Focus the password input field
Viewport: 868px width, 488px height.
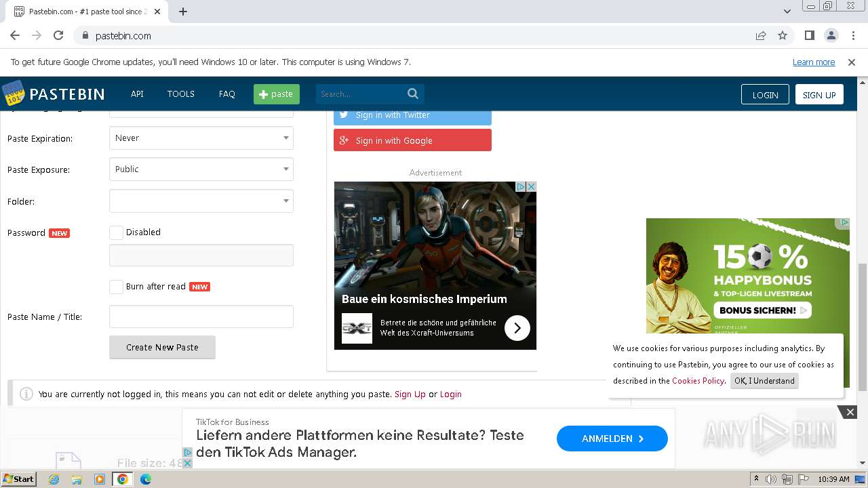click(201, 255)
